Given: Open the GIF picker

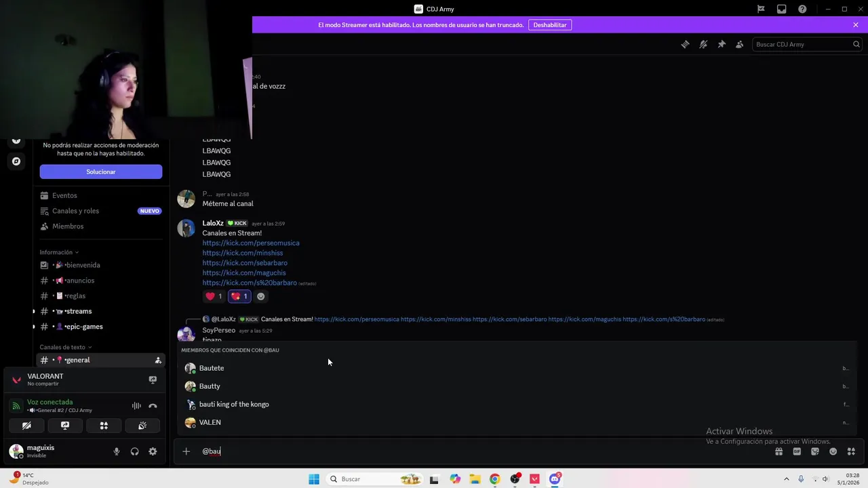Looking at the screenshot, I should 797,451.
